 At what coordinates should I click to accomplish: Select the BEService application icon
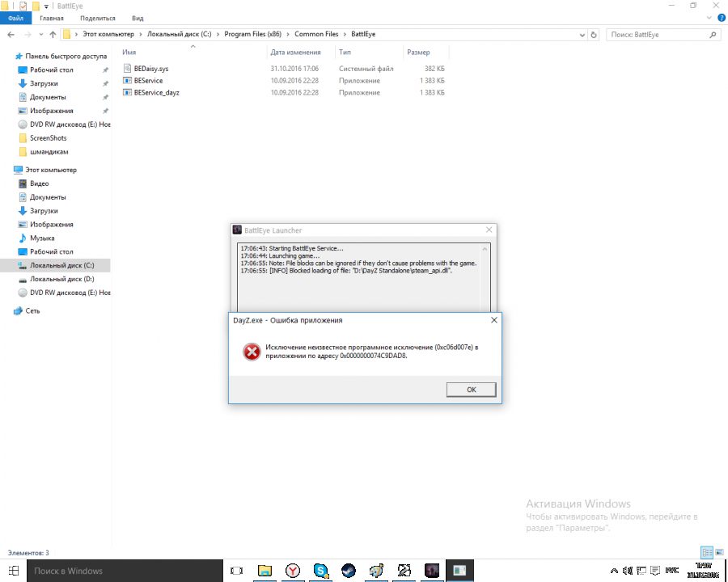click(x=127, y=80)
